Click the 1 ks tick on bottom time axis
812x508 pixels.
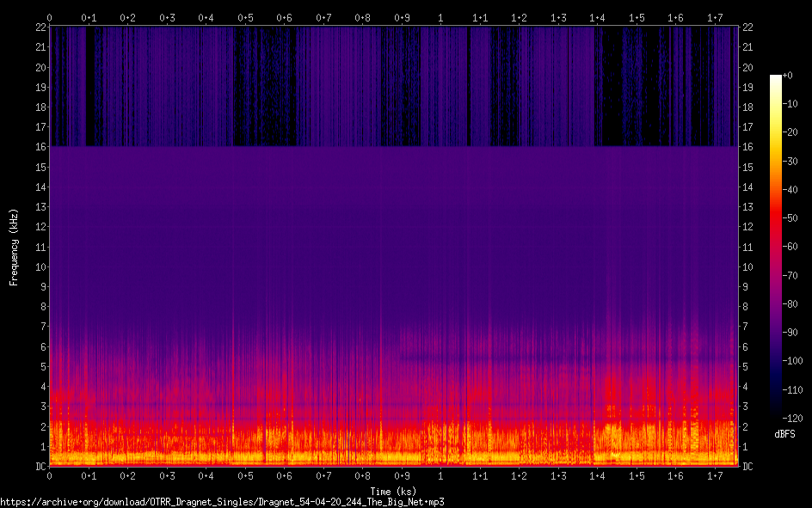pos(440,476)
